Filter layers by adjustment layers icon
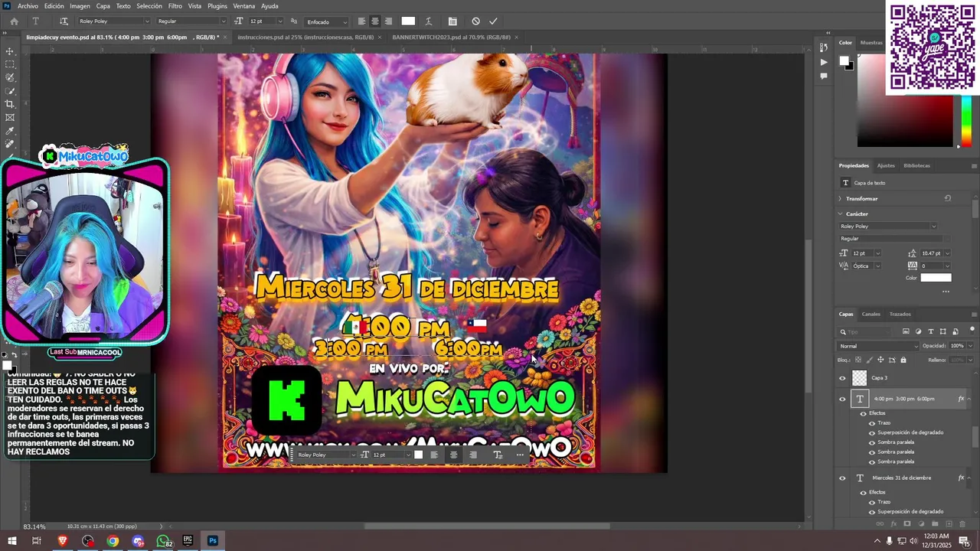This screenshot has height=551, width=980. 919,331
